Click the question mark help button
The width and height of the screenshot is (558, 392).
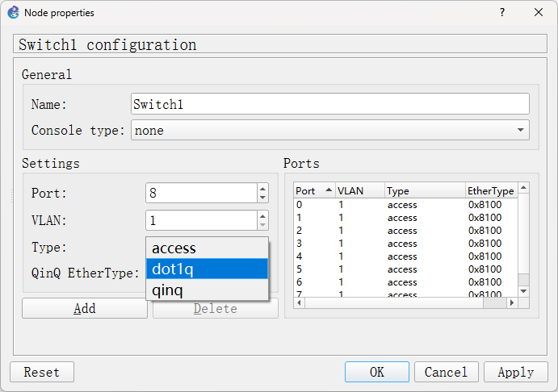pyautogui.click(x=501, y=13)
